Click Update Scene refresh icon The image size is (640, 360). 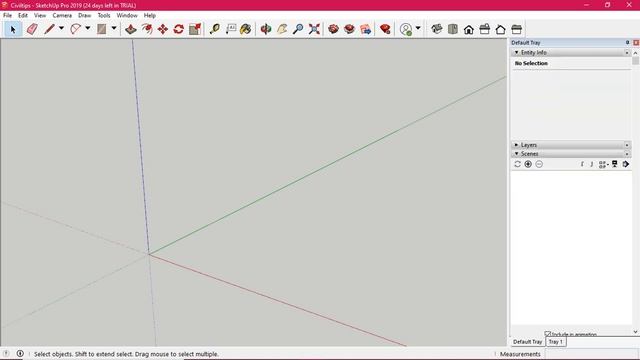(518, 164)
